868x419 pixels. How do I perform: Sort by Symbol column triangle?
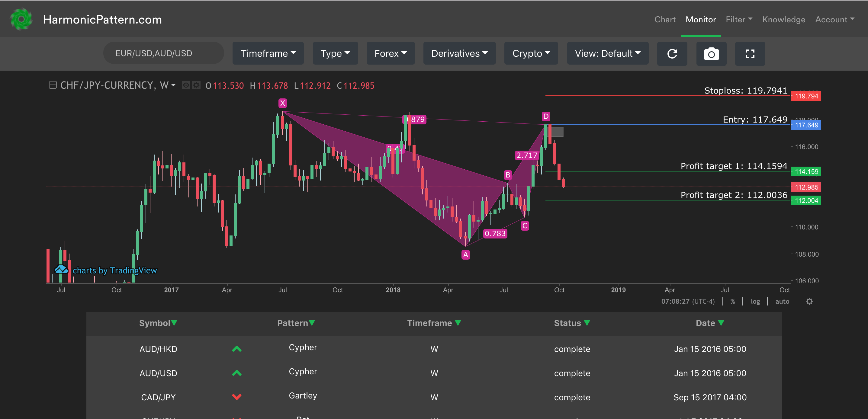pos(174,323)
